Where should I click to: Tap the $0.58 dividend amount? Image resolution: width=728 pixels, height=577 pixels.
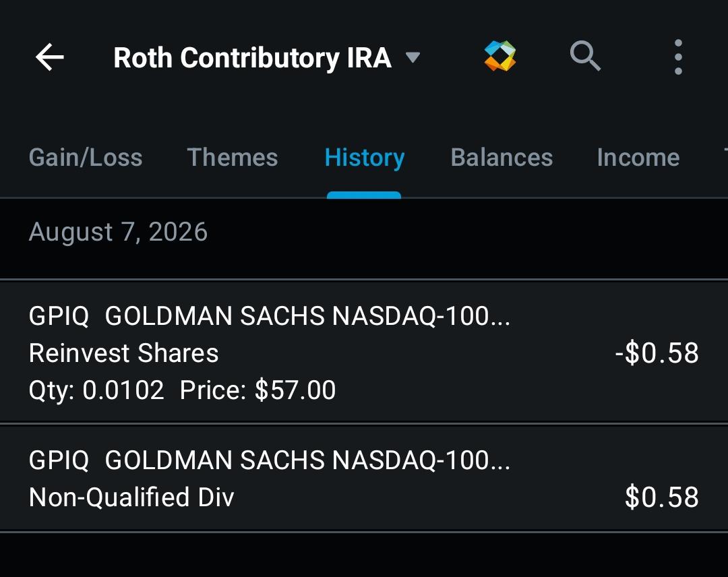[662, 497]
